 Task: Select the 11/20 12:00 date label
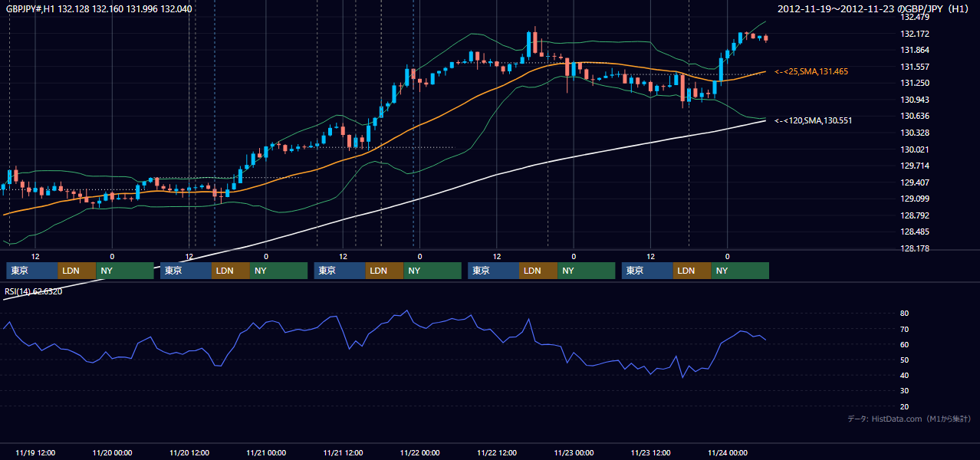189,452
